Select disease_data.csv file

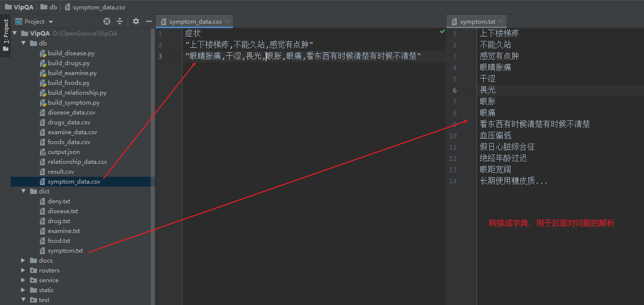(x=71, y=113)
